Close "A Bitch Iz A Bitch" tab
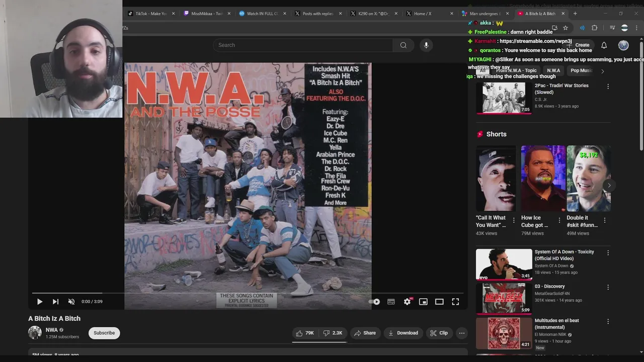 point(563,14)
